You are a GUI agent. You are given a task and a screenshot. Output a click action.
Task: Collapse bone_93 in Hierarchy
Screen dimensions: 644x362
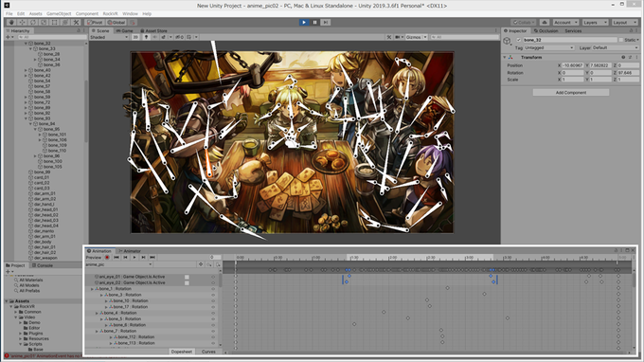pyautogui.click(x=26, y=118)
